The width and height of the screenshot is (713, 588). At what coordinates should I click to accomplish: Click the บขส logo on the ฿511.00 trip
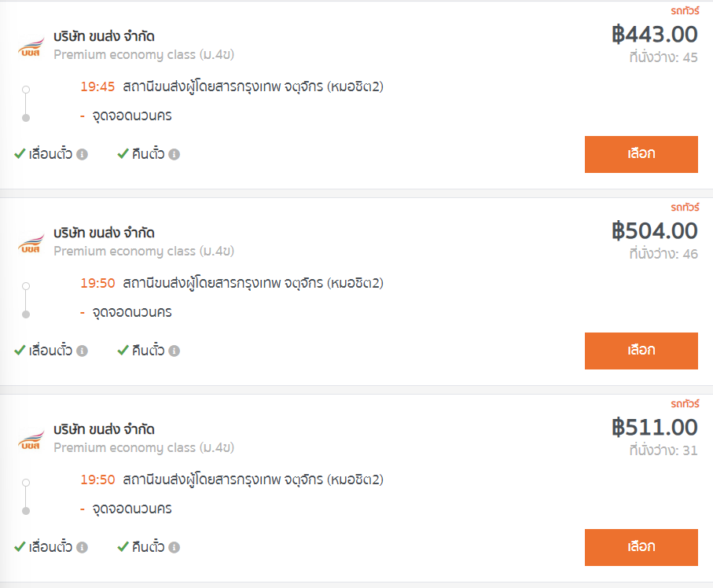(x=31, y=439)
